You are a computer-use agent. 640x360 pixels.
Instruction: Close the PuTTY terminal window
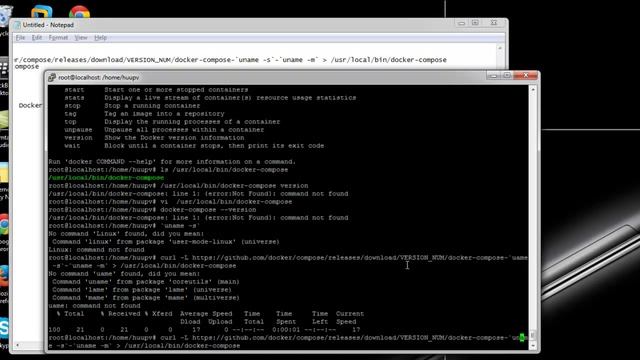coord(526,76)
